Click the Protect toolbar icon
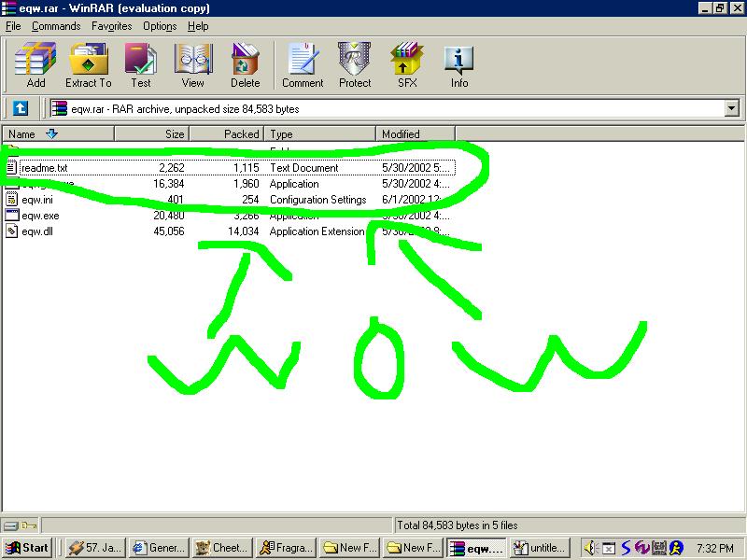Viewport: 747px width, 560px height. pos(355,64)
